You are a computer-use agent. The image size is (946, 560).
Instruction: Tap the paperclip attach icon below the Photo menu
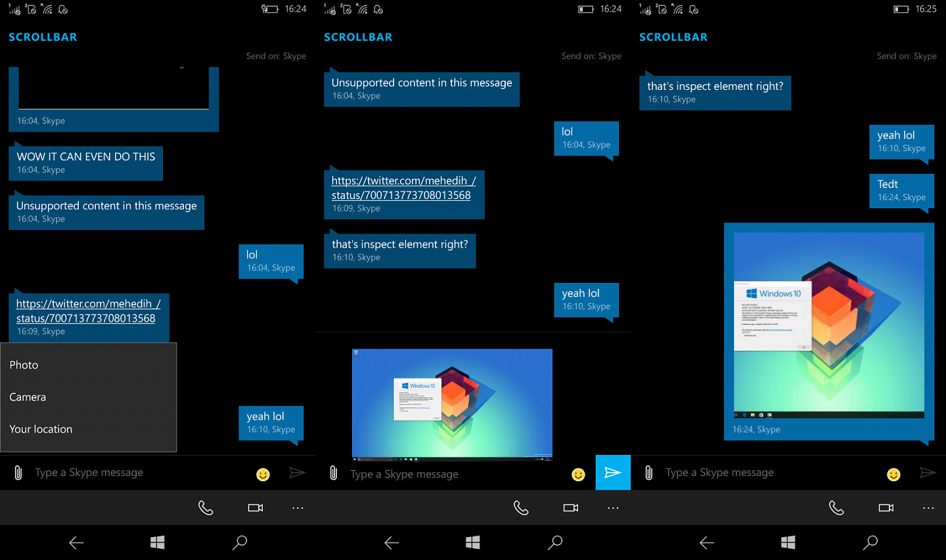click(x=18, y=473)
